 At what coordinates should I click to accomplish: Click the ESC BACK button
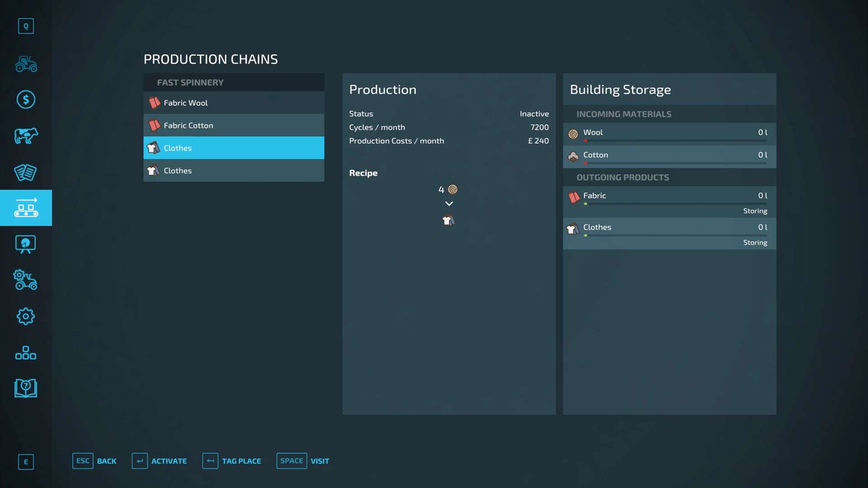(94, 461)
